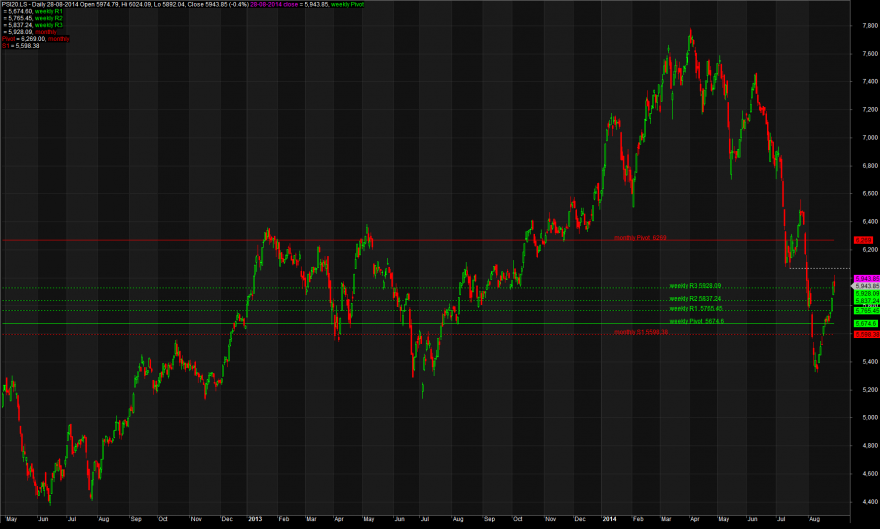Click the green 5,674.6 price axis tag

tap(865, 324)
